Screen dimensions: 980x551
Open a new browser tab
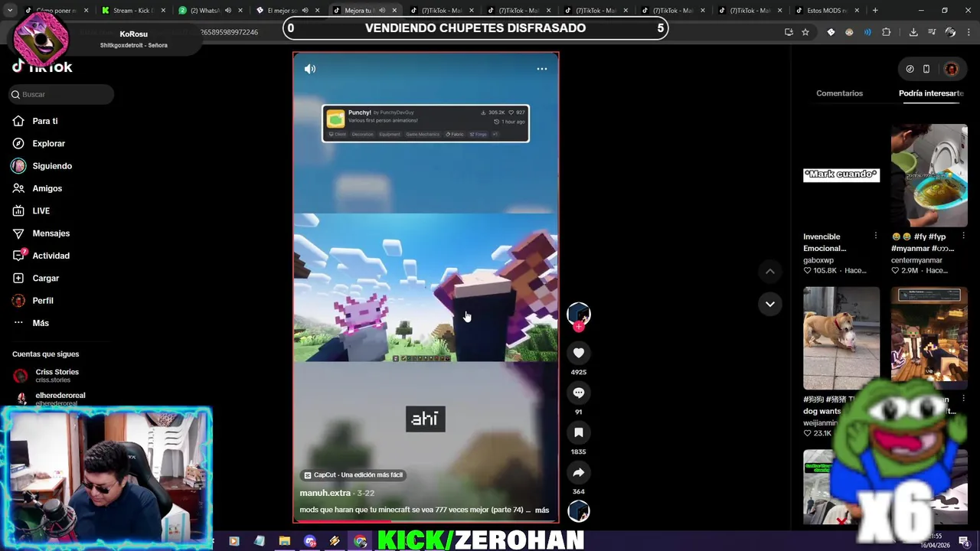tap(875, 11)
